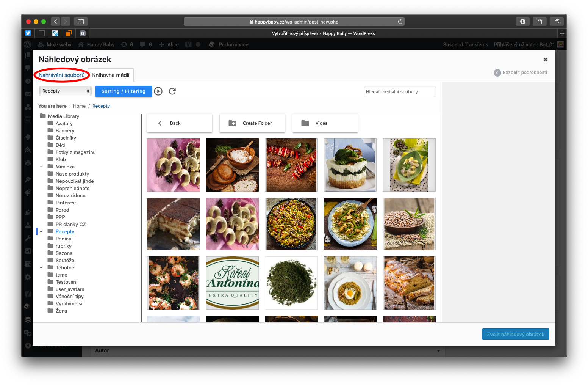Open the Videa folder
The width and height of the screenshot is (588, 385).
tap(325, 123)
